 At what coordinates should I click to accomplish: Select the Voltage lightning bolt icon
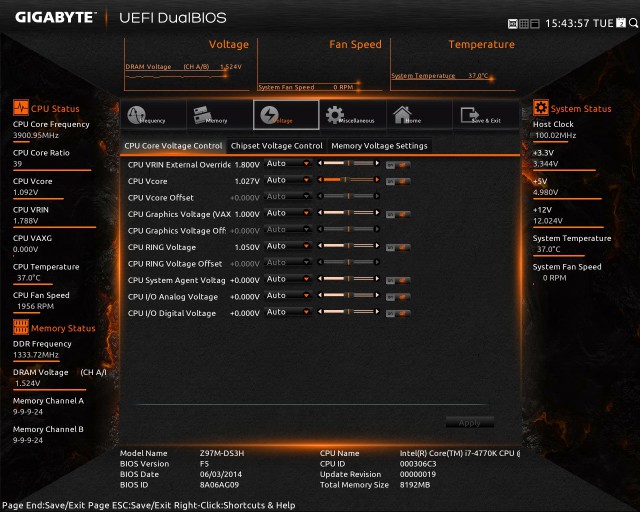pyautogui.click(x=269, y=115)
